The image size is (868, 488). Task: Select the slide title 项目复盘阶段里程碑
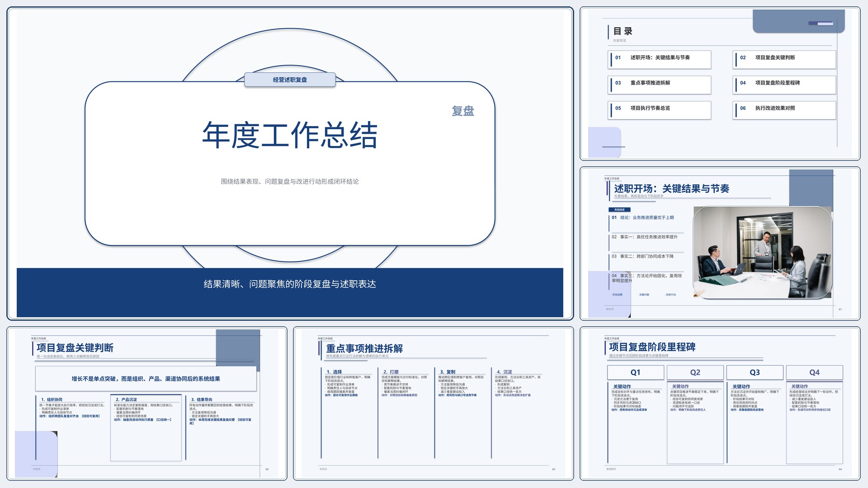pyautogui.click(x=652, y=347)
